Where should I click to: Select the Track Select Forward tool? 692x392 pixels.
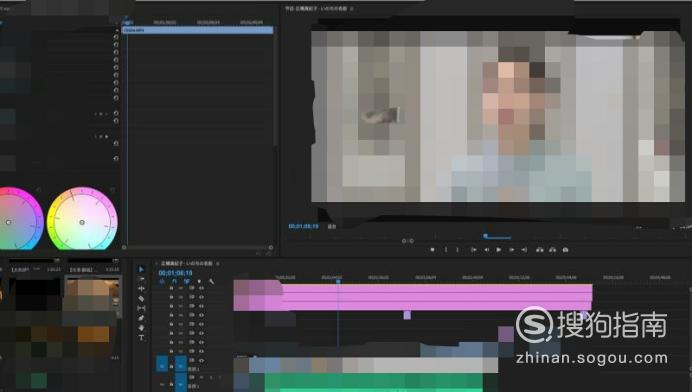[141, 279]
